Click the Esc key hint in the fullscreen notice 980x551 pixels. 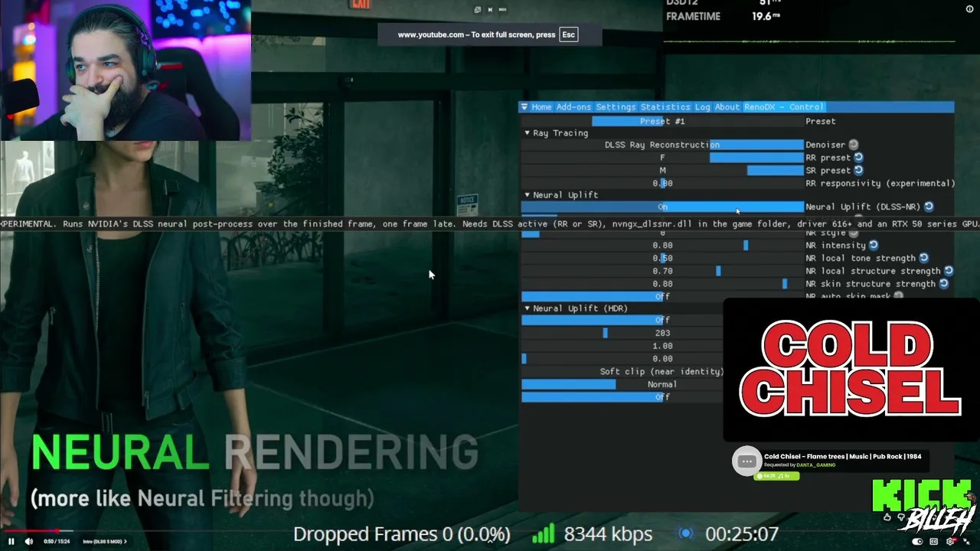click(x=568, y=34)
